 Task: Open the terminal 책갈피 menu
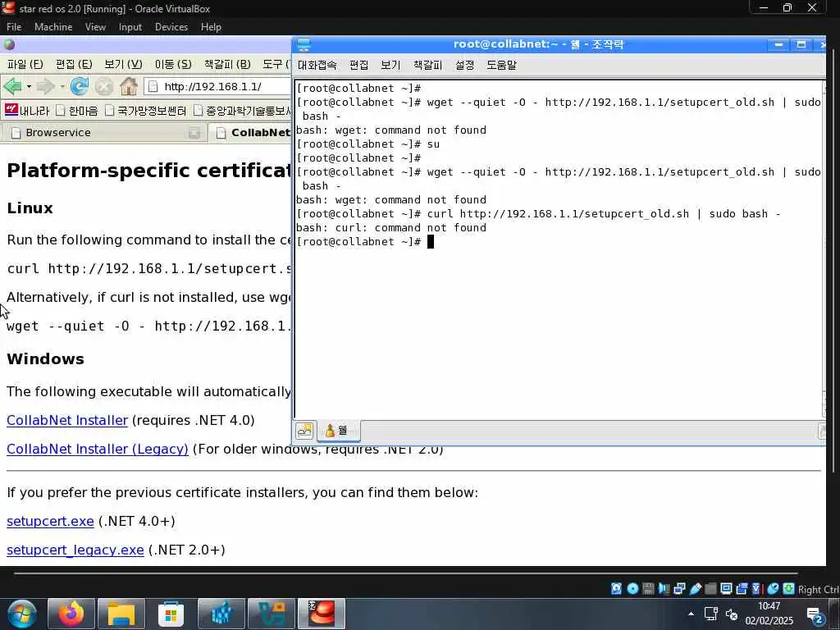[x=427, y=65]
